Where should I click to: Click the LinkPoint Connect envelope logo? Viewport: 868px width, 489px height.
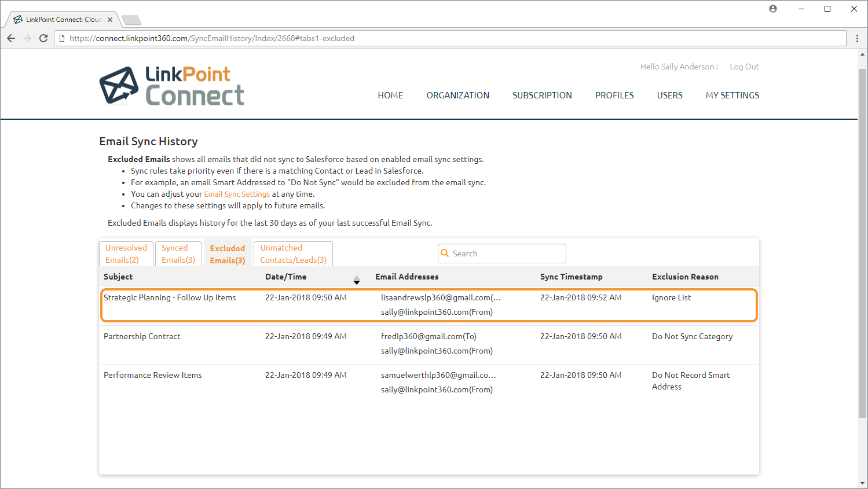point(119,86)
